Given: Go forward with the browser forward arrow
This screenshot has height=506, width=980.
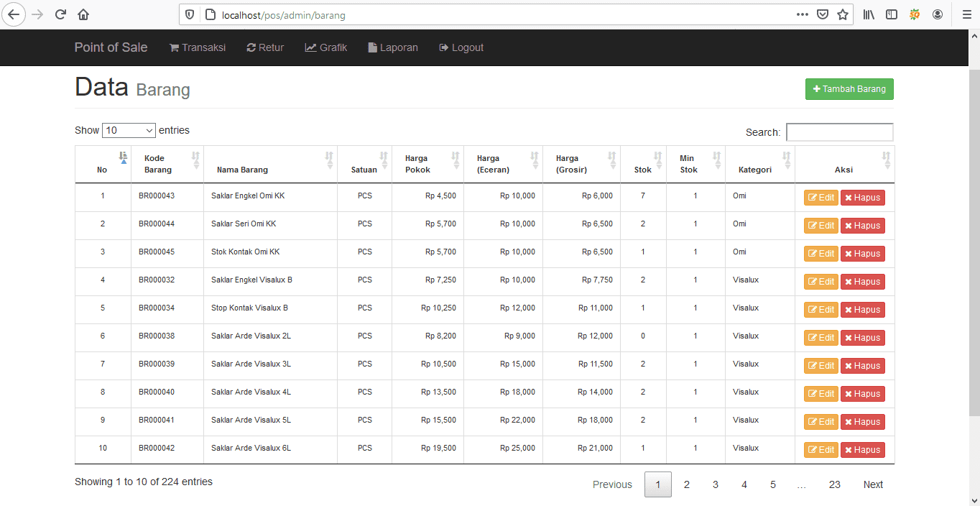Looking at the screenshot, I should click(x=37, y=14).
